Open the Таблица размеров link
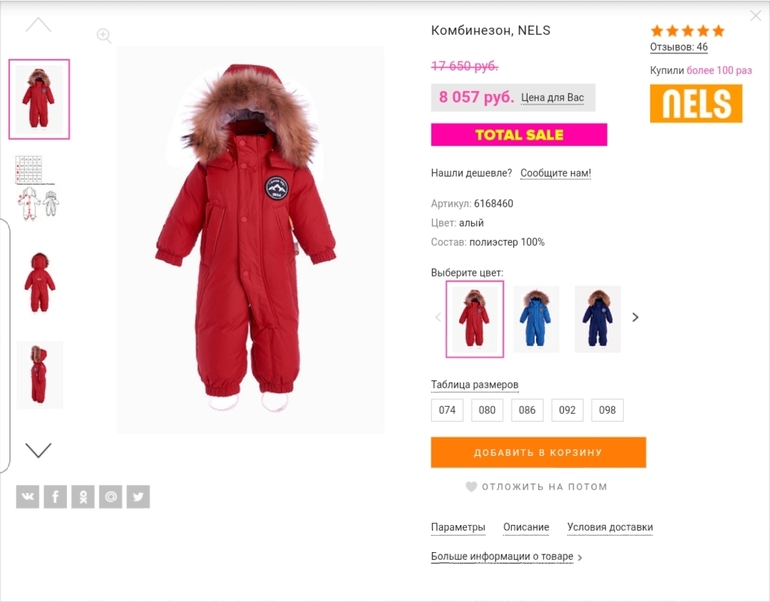The height and width of the screenshot is (602, 770). pos(474,384)
